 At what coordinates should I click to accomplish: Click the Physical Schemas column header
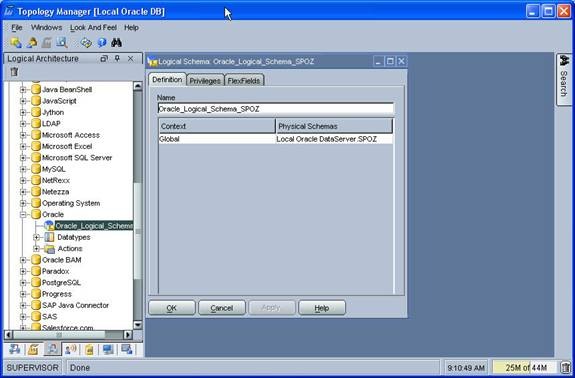[334, 126]
